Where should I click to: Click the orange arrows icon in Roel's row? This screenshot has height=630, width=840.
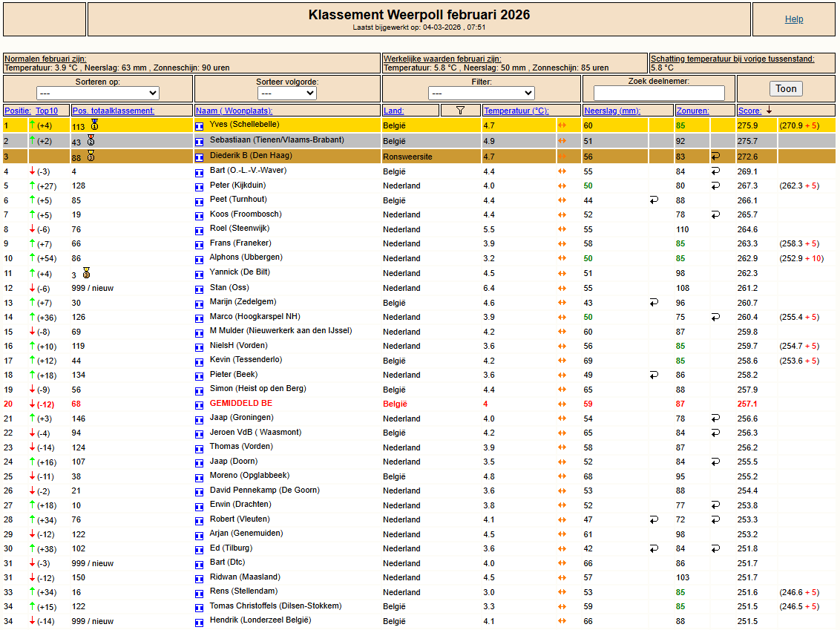coord(562,229)
